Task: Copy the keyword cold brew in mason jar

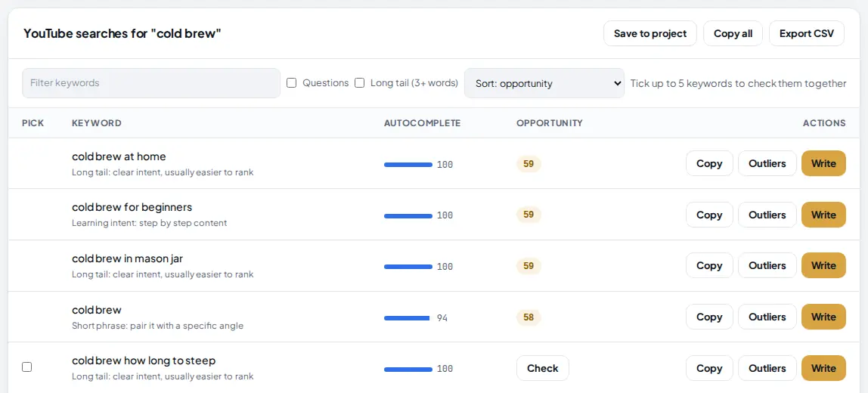Action: (x=709, y=266)
